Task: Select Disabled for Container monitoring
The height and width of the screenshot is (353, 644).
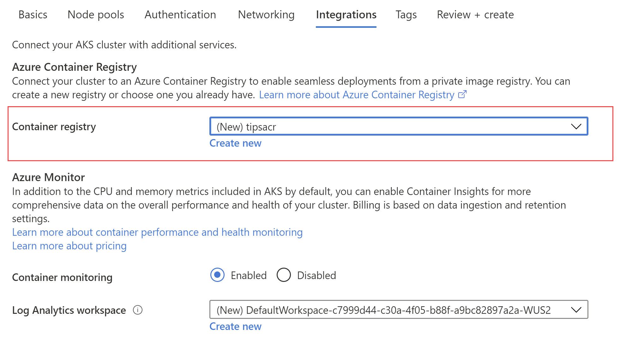Action: point(284,275)
